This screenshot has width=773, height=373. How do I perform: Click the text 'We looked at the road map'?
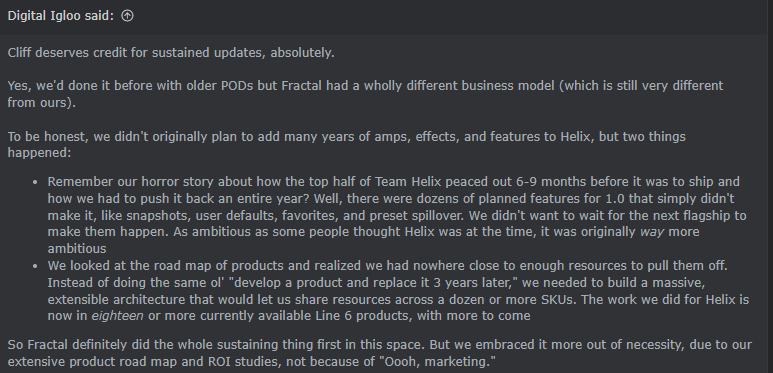coord(138,266)
